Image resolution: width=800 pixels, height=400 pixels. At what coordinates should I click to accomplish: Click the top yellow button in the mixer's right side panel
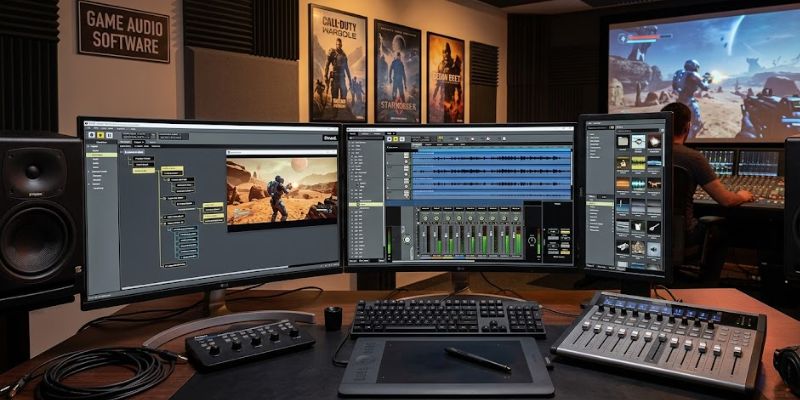(x=565, y=232)
